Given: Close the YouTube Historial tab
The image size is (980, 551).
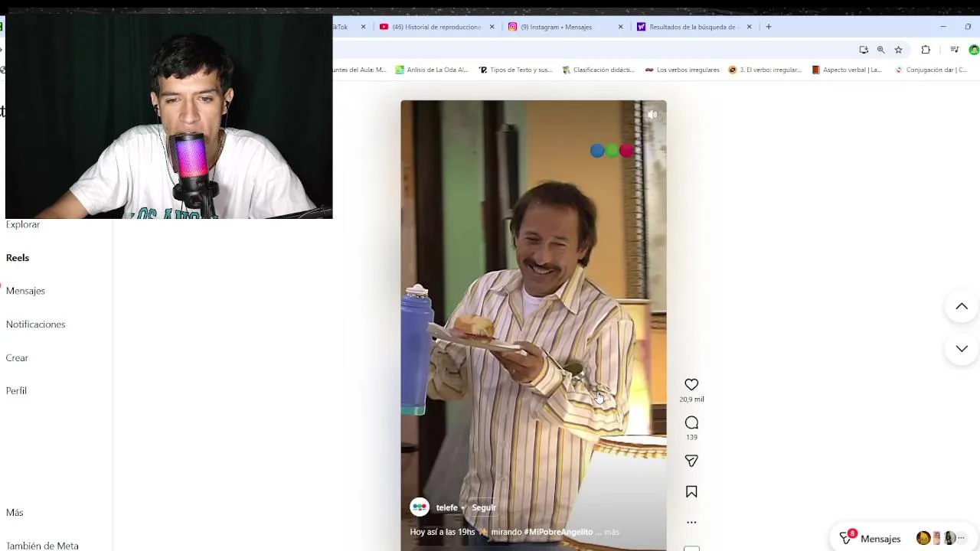Looking at the screenshot, I should click(x=492, y=27).
